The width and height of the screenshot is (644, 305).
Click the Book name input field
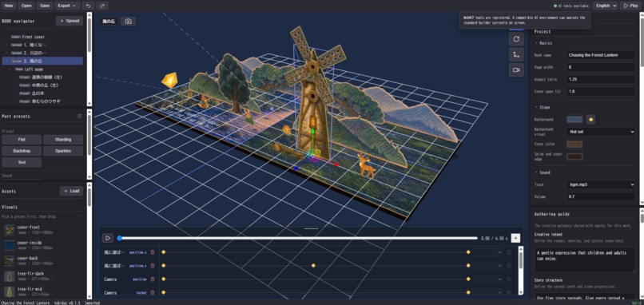pos(601,55)
